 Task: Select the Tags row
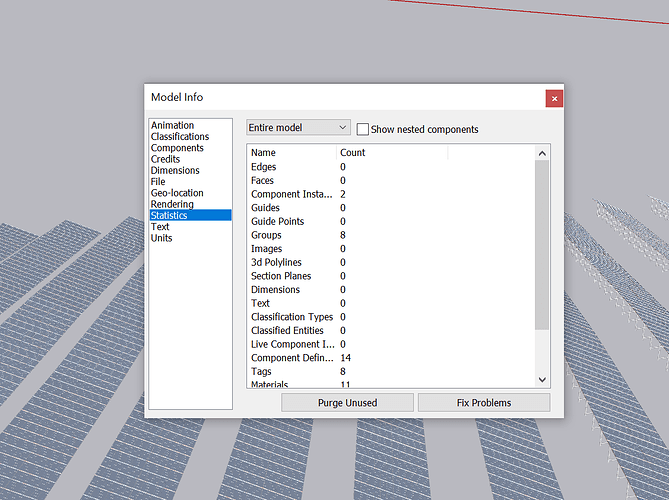pyautogui.click(x=391, y=372)
